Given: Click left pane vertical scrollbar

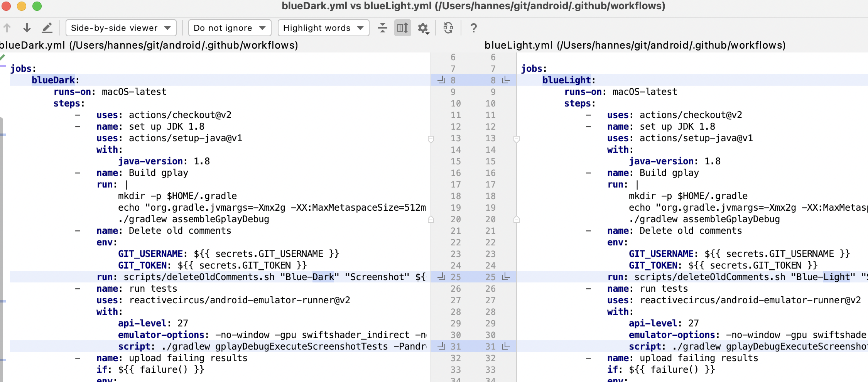Looking at the screenshot, I should click(2, 250).
